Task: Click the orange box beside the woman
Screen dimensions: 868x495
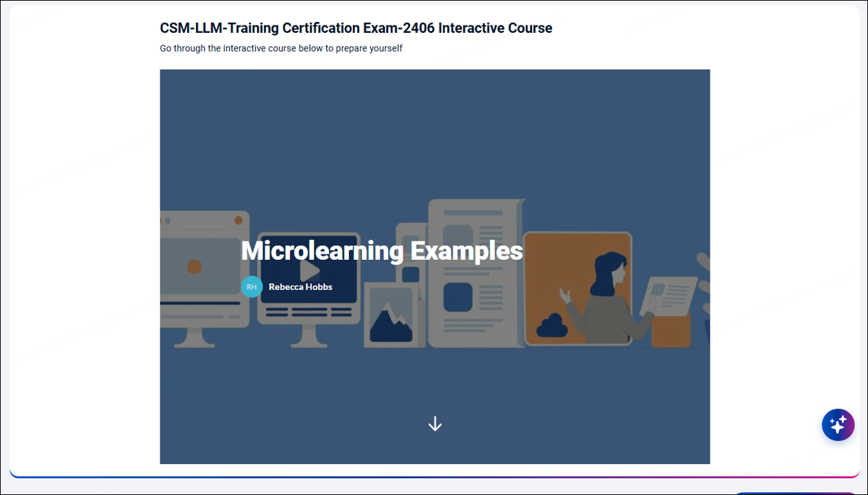Action: pyautogui.click(x=670, y=332)
